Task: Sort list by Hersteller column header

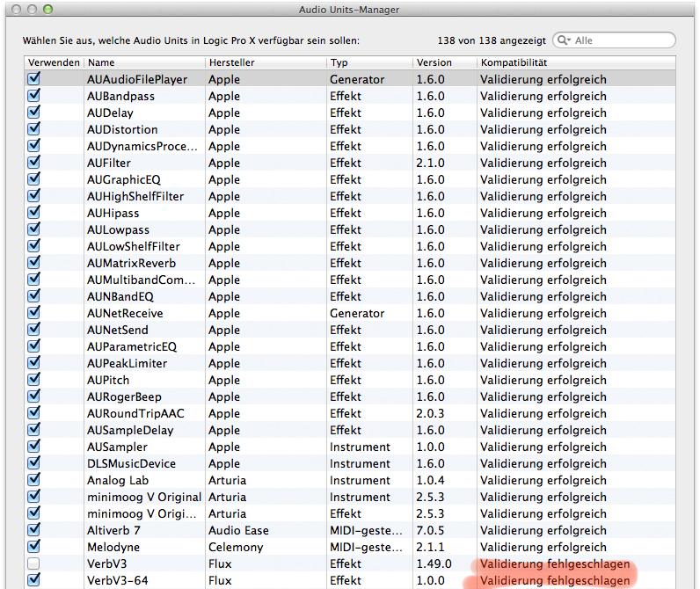Action: point(265,63)
